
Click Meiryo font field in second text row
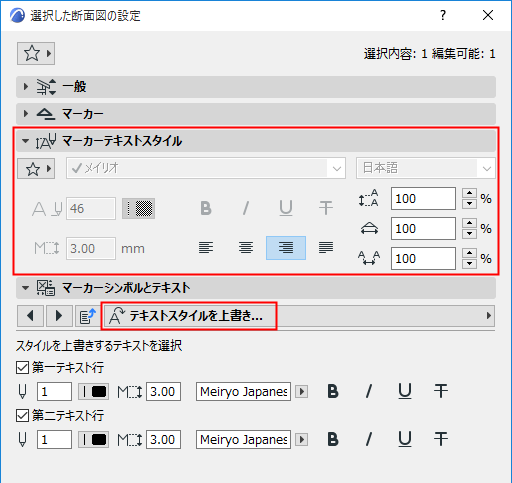point(243,440)
